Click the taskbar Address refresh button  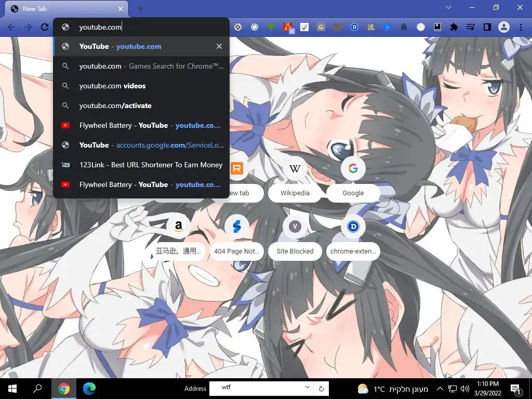click(x=322, y=389)
